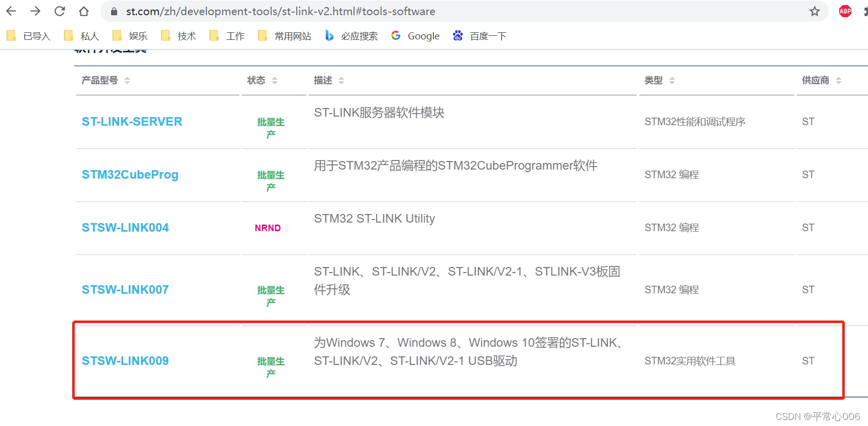Select supplier ST in ST-LINK-SERVER row
The width and height of the screenshot is (868, 426).
808,122
